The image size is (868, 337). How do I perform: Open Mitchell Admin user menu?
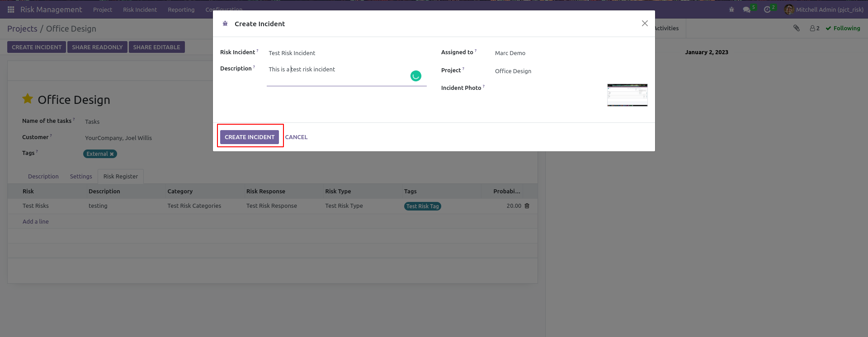click(x=824, y=9)
